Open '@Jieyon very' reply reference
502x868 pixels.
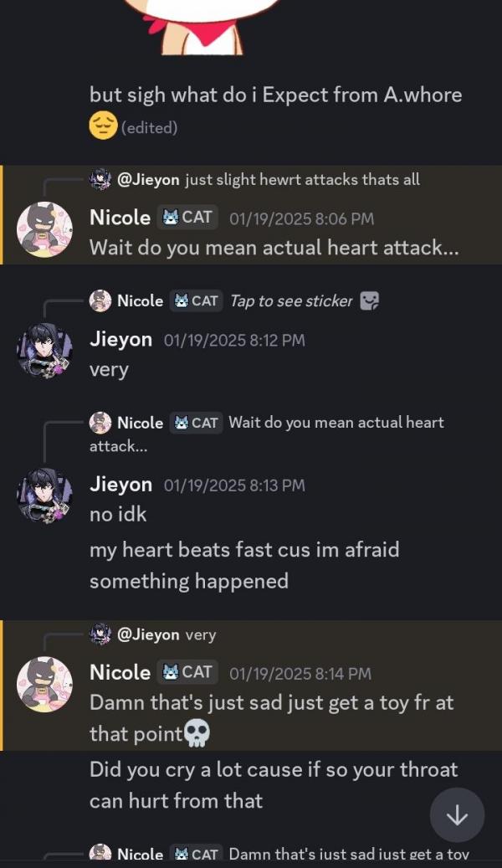click(153, 634)
